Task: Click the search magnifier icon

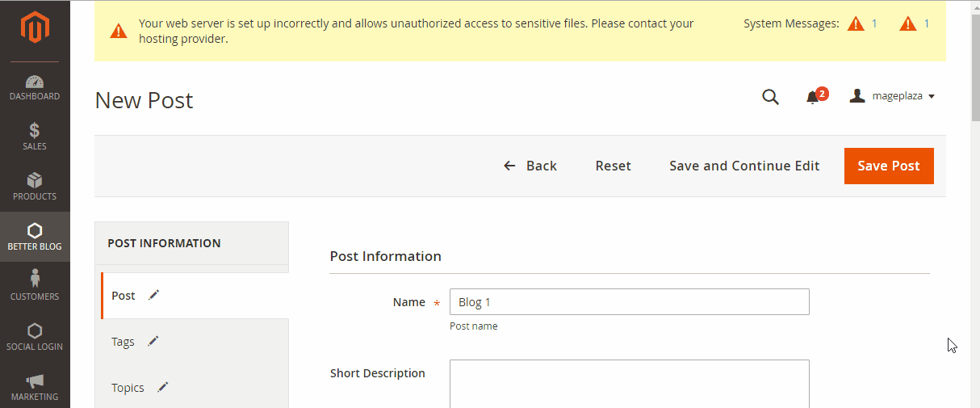Action: tap(771, 97)
